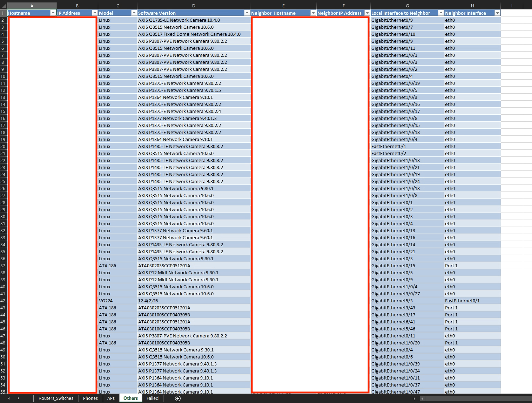Select cell 'GigabitEthernet0/10'
Viewport: 532px width, 403px height.
point(407,34)
